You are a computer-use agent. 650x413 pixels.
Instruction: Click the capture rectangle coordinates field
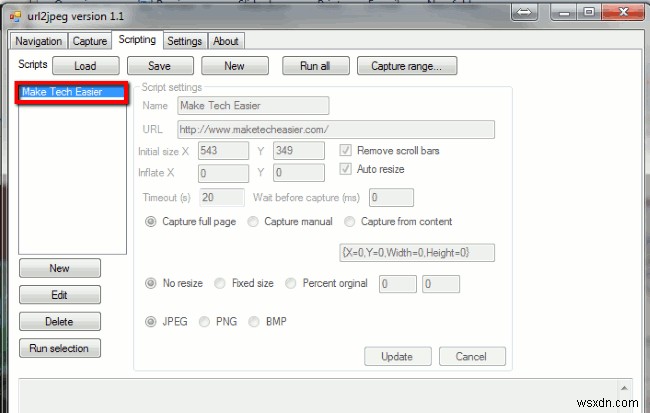417,253
